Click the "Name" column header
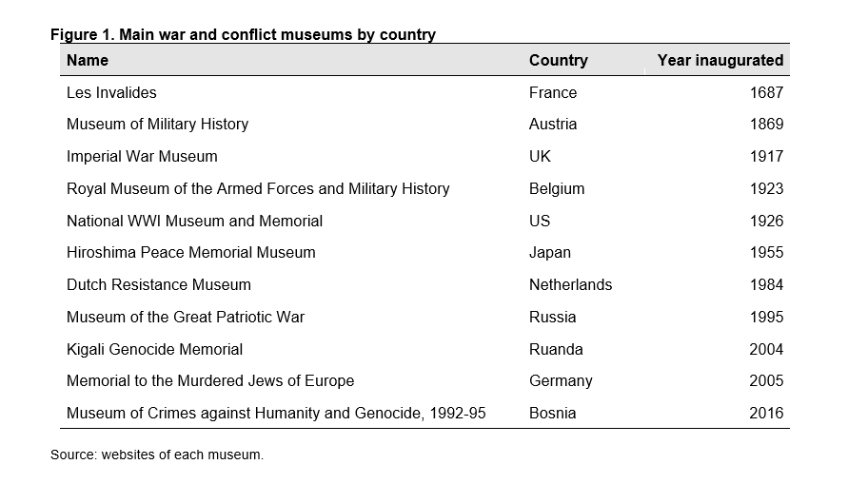 (88, 60)
